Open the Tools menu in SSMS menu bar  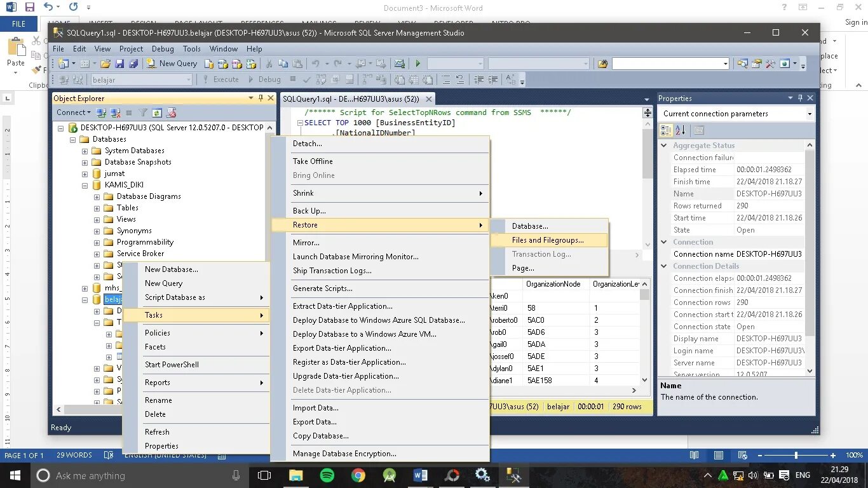[x=191, y=49]
